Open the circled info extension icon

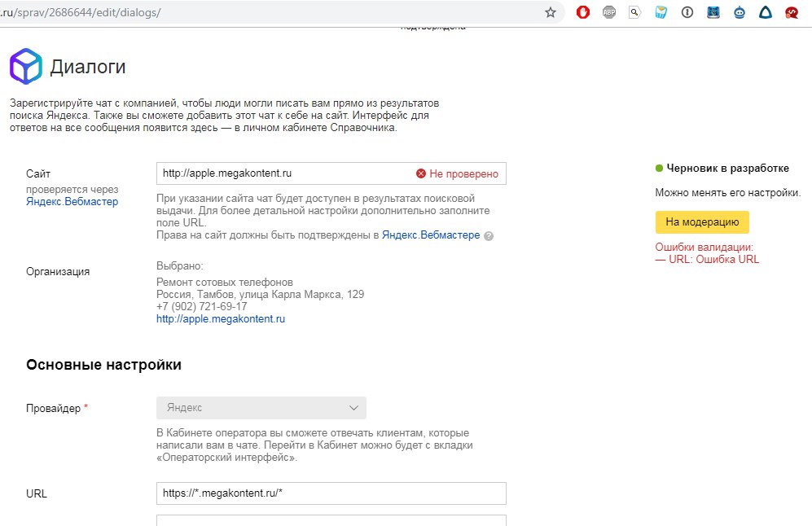coord(687,12)
